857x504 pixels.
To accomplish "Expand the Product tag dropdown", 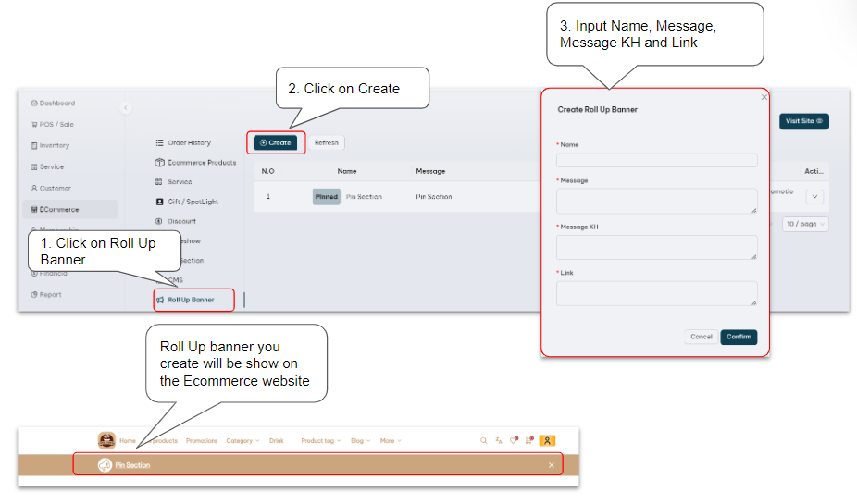I will [x=320, y=441].
